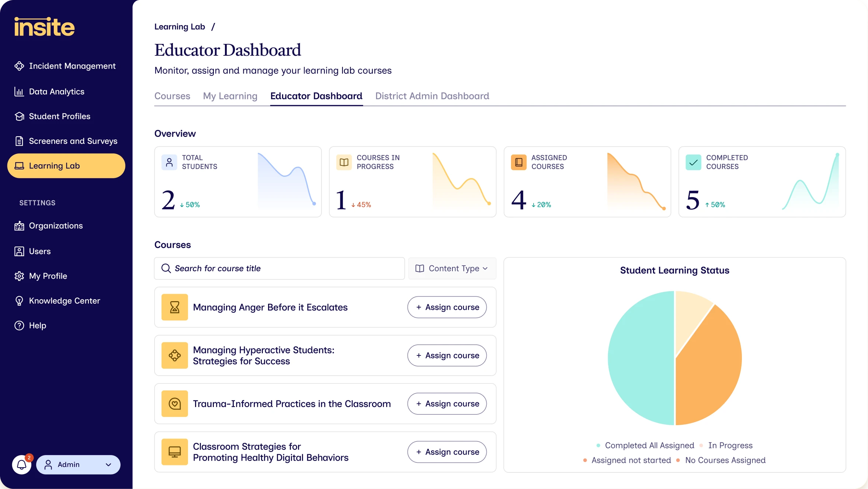Click the Data Analytics chart icon
868x489 pixels.
pyautogui.click(x=19, y=92)
